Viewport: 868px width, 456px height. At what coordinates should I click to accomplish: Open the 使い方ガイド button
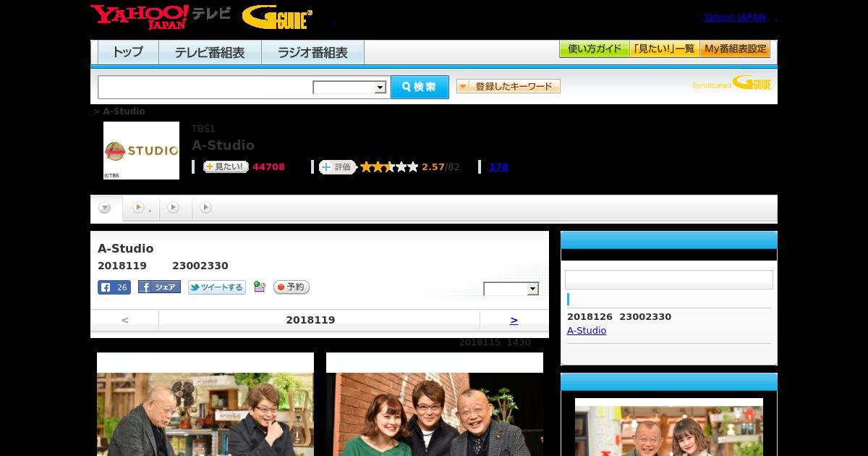[594, 49]
